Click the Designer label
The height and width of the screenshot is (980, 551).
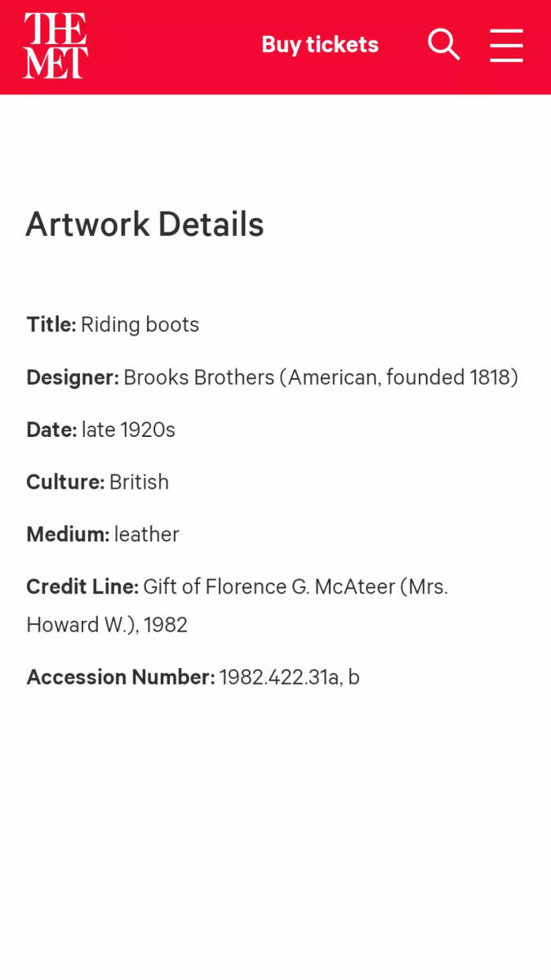pyautogui.click(x=73, y=377)
